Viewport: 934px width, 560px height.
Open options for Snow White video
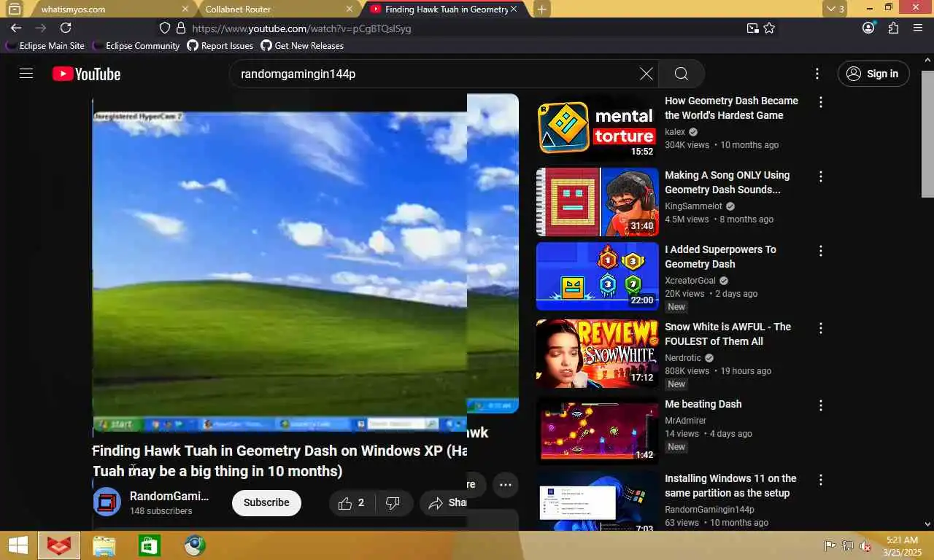click(x=821, y=328)
